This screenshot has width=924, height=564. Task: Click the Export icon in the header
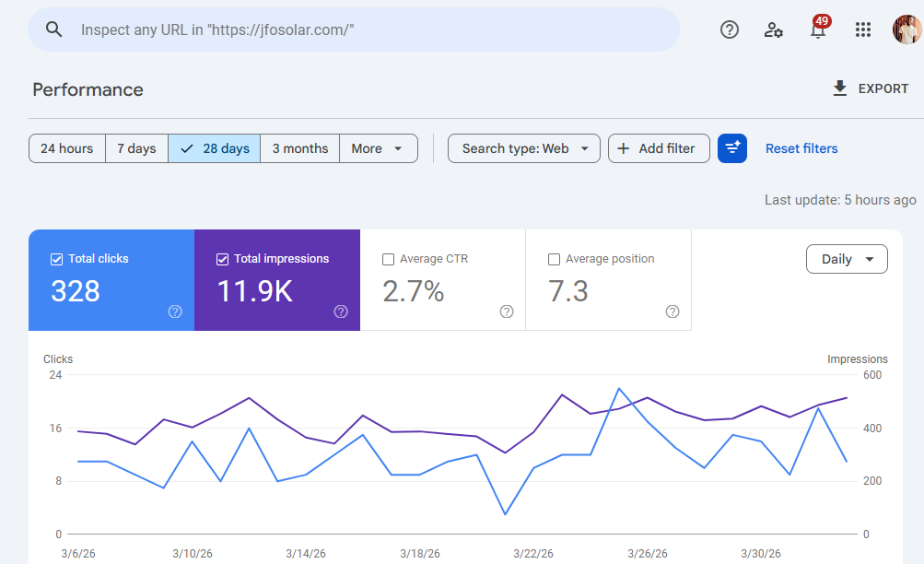coord(839,88)
